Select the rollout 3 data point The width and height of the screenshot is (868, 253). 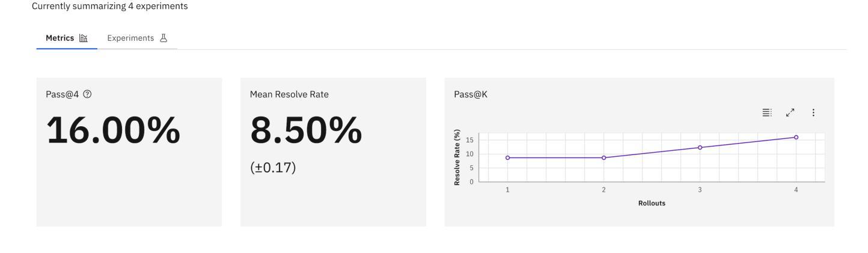pos(700,147)
